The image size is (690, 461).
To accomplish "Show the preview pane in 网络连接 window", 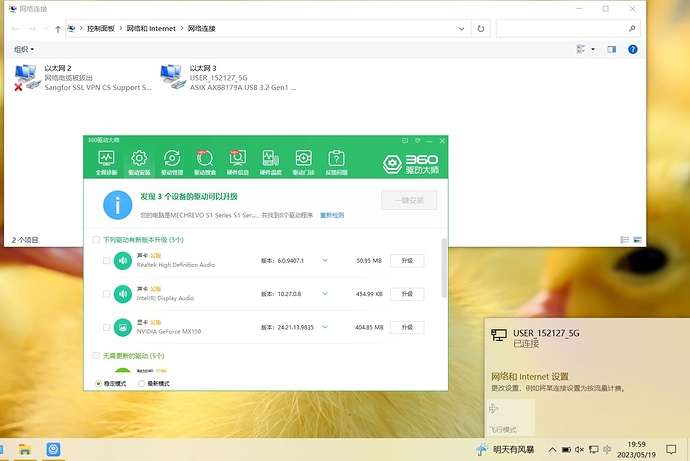I will pyautogui.click(x=612, y=49).
